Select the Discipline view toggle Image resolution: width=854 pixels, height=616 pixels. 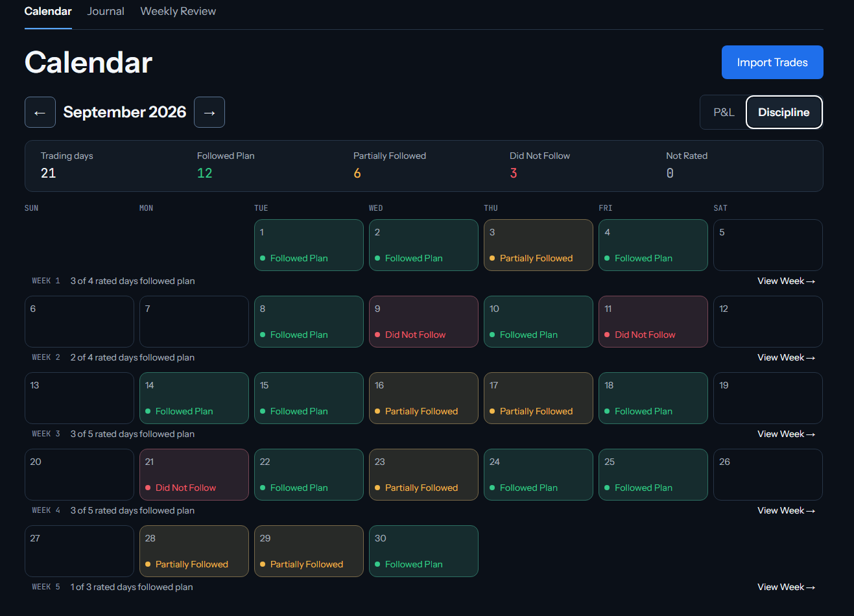pos(784,112)
